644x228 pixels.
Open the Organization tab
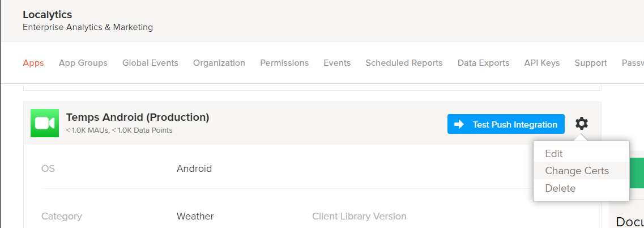[x=219, y=63]
